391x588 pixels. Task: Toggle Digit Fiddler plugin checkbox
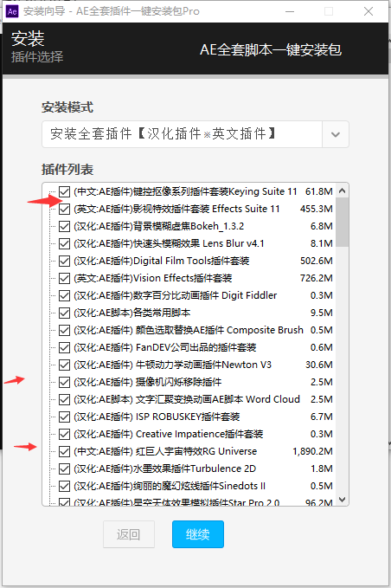64,295
